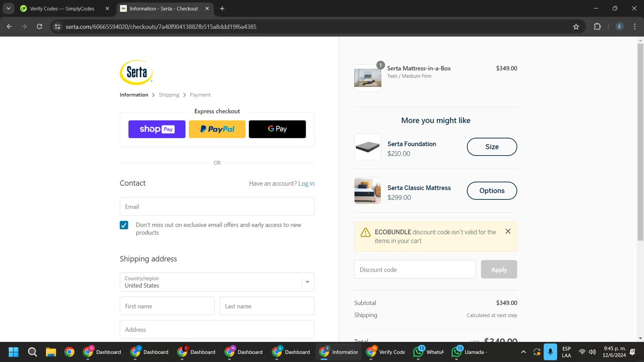Close the Information - Serta Checkout tab

click(207, 9)
